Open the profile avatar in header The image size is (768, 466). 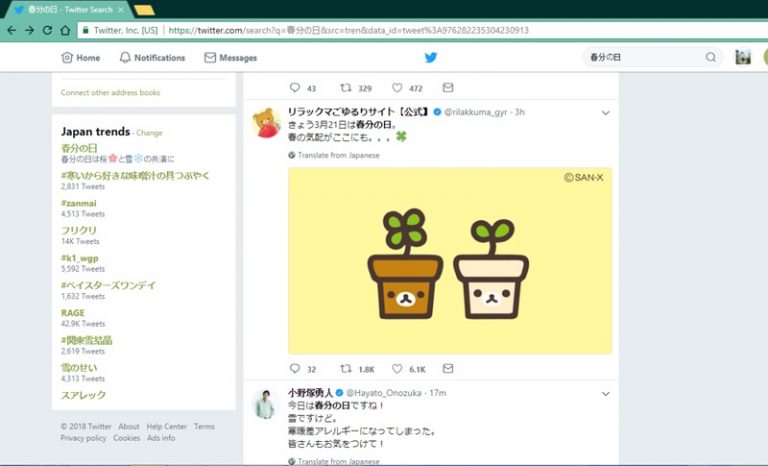[x=743, y=57]
